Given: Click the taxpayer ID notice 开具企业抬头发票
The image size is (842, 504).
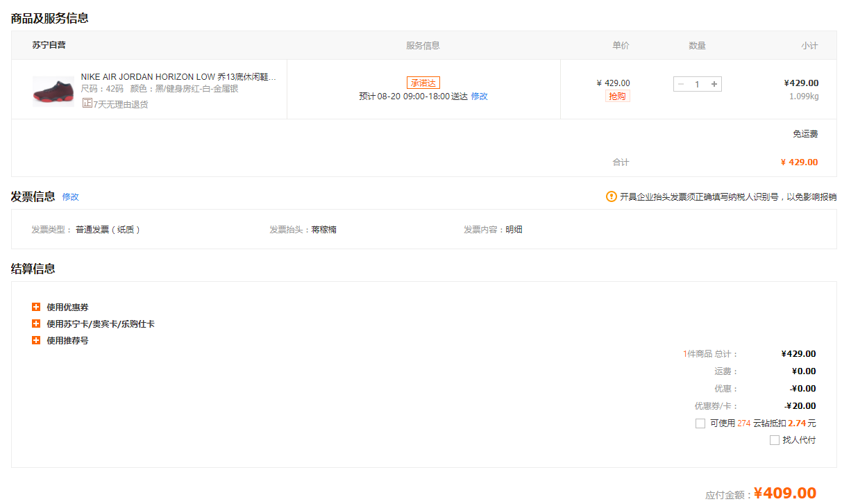Looking at the screenshot, I should [728, 197].
